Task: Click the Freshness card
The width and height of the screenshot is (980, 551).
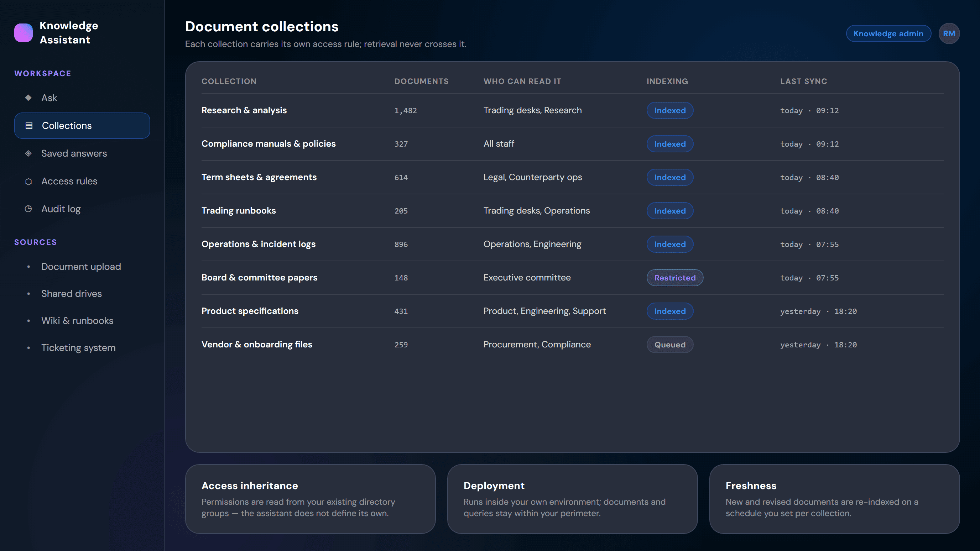Action: click(x=834, y=499)
